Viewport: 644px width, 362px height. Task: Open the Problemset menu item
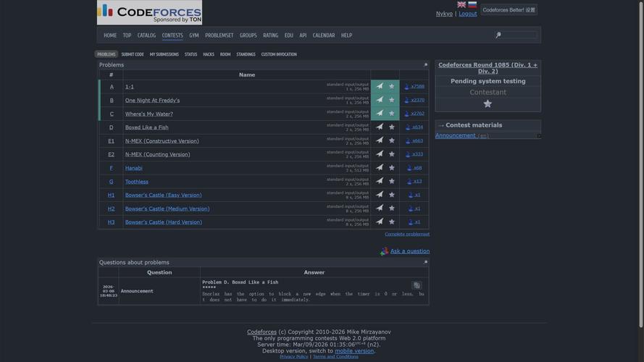[219, 35]
